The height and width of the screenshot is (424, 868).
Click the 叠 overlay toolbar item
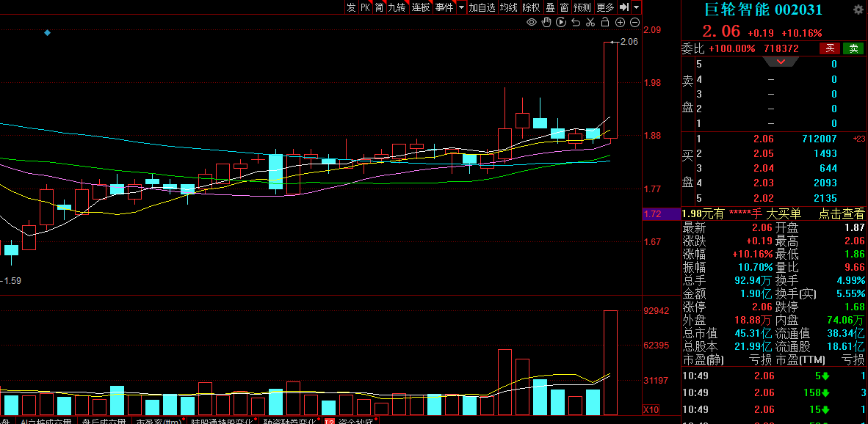pyautogui.click(x=550, y=7)
